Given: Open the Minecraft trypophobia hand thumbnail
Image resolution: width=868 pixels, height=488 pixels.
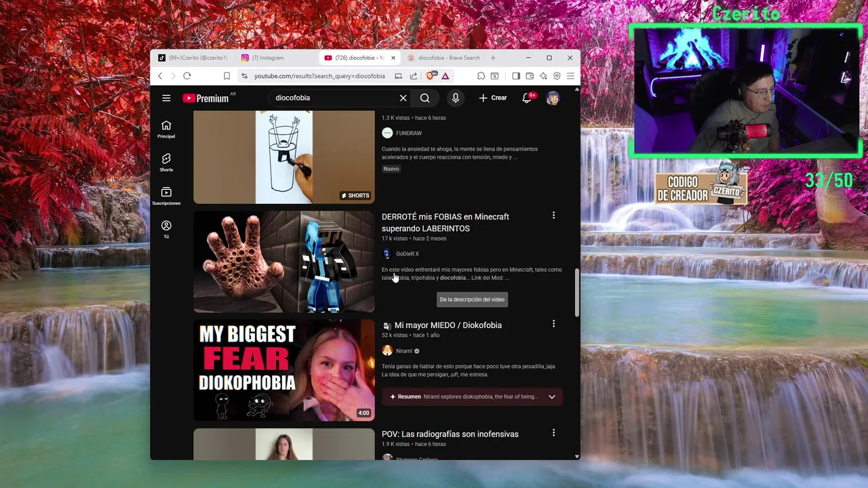Looking at the screenshot, I should pyautogui.click(x=284, y=262).
